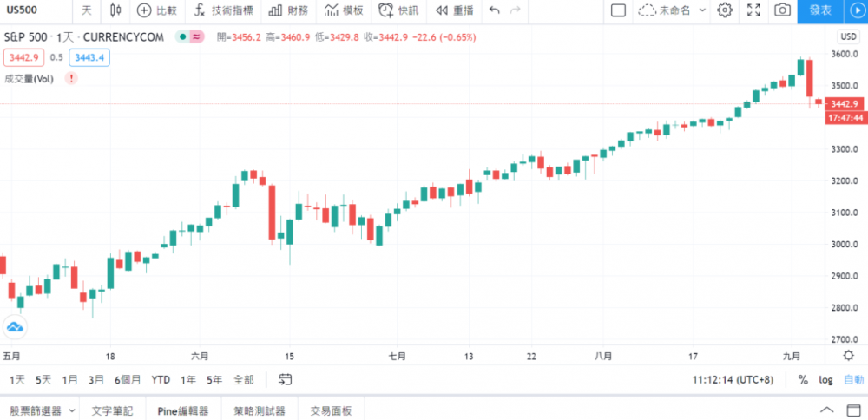The width and height of the screenshot is (868, 420).
Task: Select the 6個月 date range
Action: [128, 379]
